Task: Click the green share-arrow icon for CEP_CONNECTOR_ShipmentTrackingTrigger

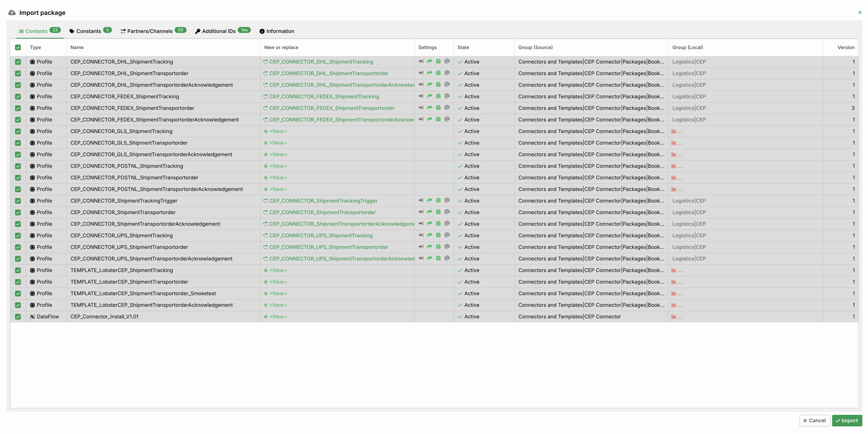Action: point(430,200)
